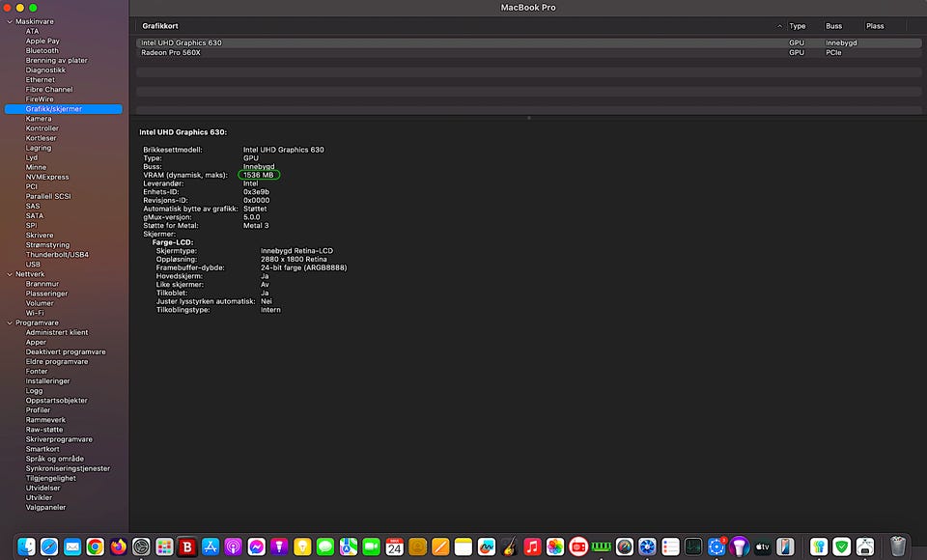Image resolution: width=927 pixels, height=560 pixels.
Task: Open the speedometer gauge app in Dock
Action: (x=625, y=547)
